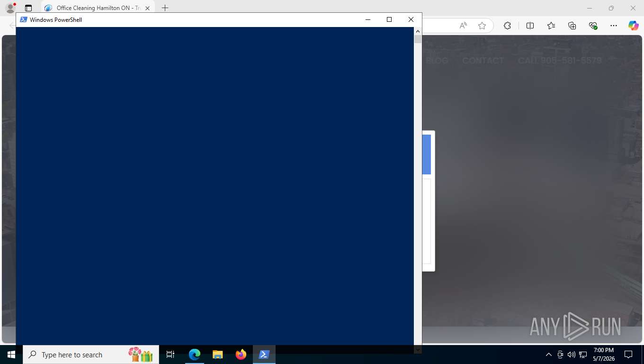Screen dimensions: 644x364
Task: Launch the Copilot icon in Edge
Action: pyautogui.click(x=634, y=26)
